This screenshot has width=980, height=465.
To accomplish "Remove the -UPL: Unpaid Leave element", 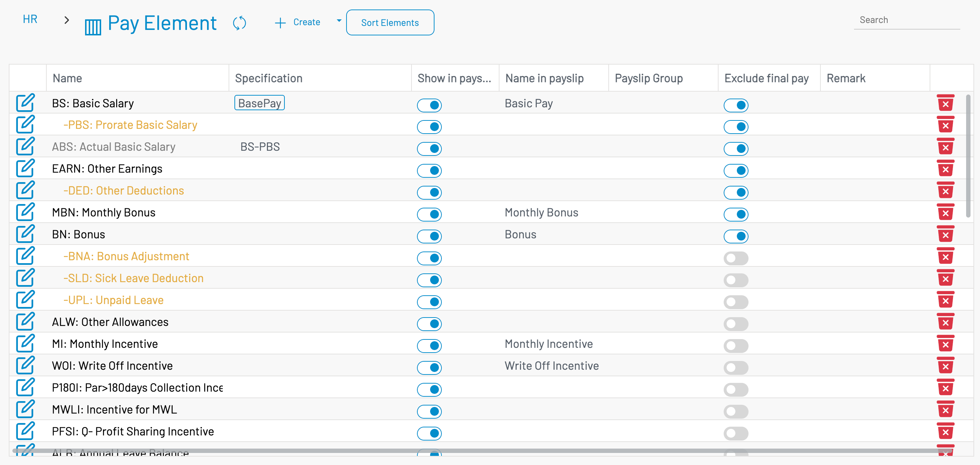I will click(945, 300).
